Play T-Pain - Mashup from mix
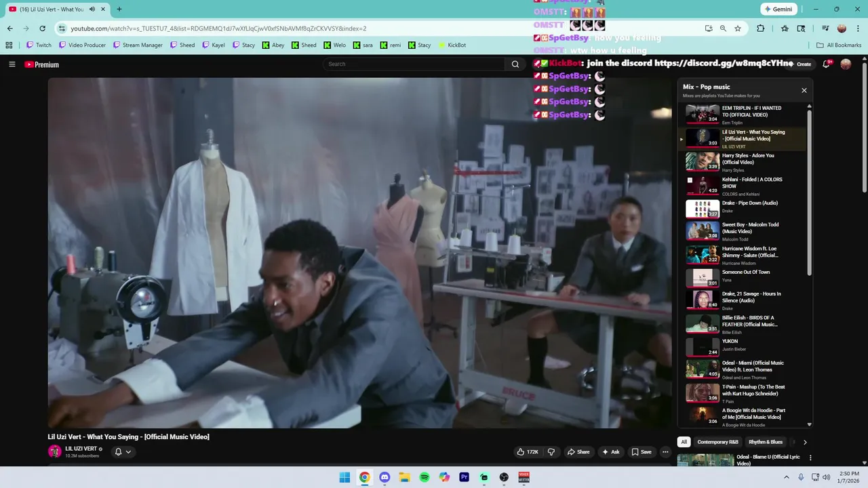Viewport: 868px width, 488px height. click(743, 393)
